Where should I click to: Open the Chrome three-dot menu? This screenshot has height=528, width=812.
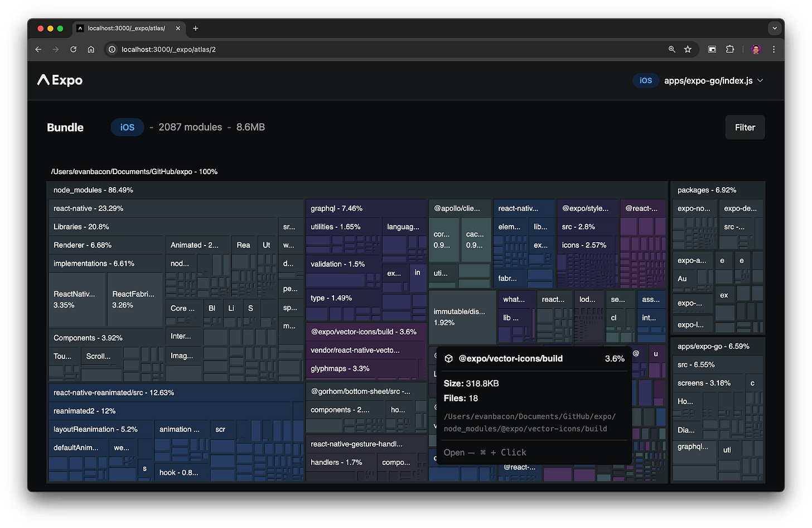(774, 49)
